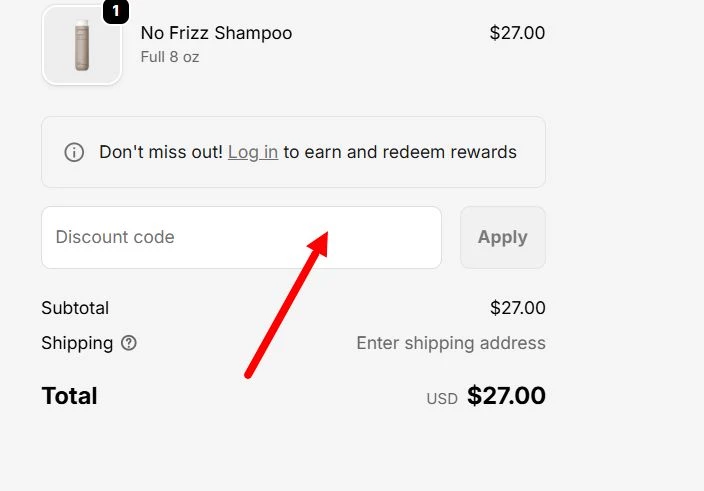Click the Full 8 oz variant text
The width and height of the screenshot is (704, 491).
pos(170,57)
